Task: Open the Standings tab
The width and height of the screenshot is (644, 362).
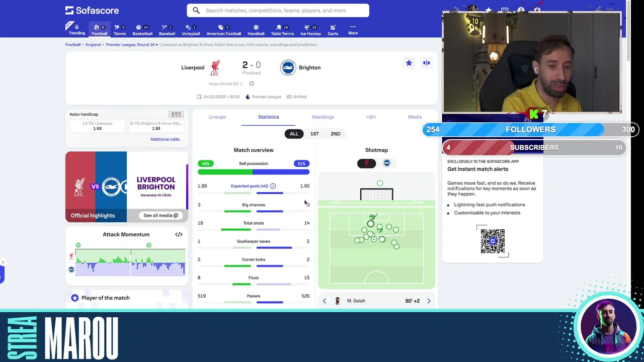Action: [323, 117]
